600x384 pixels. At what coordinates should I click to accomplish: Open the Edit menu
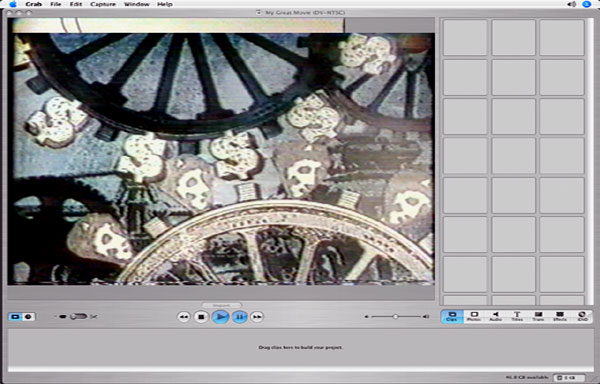tap(76, 4)
